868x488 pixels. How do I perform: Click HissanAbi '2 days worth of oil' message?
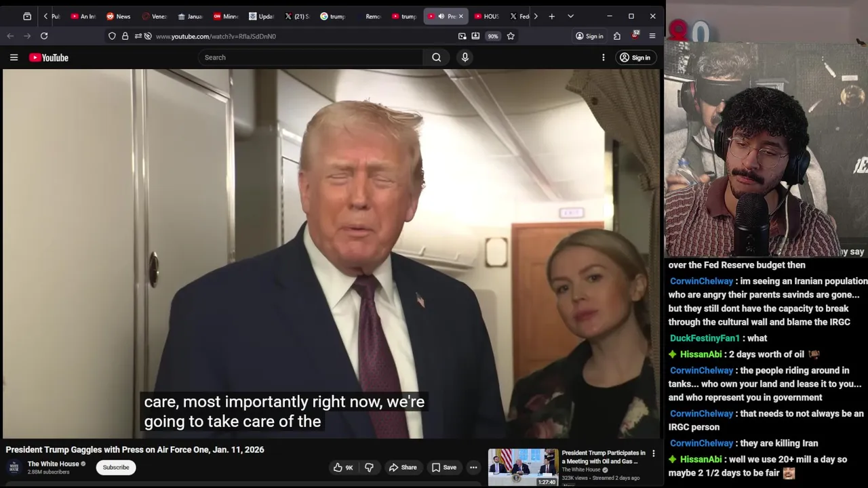tap(745, 354)
